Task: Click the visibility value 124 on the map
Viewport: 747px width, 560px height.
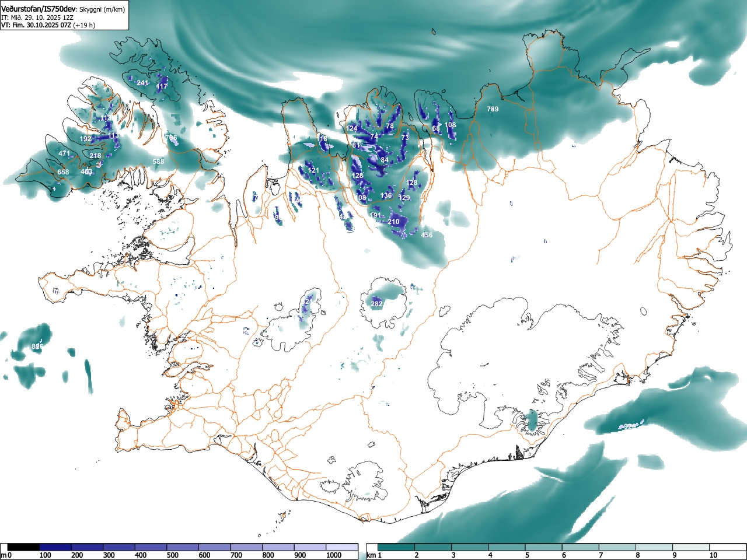Action: [352, 128]
